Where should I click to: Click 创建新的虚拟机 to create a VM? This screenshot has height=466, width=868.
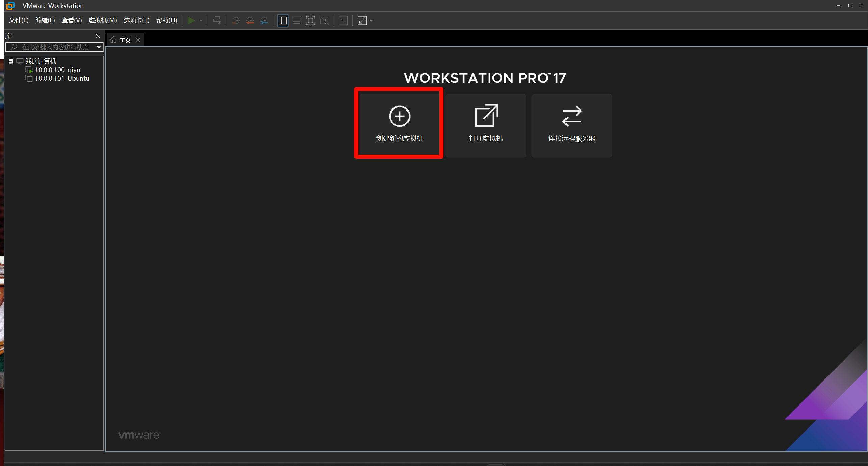(398, 123)
